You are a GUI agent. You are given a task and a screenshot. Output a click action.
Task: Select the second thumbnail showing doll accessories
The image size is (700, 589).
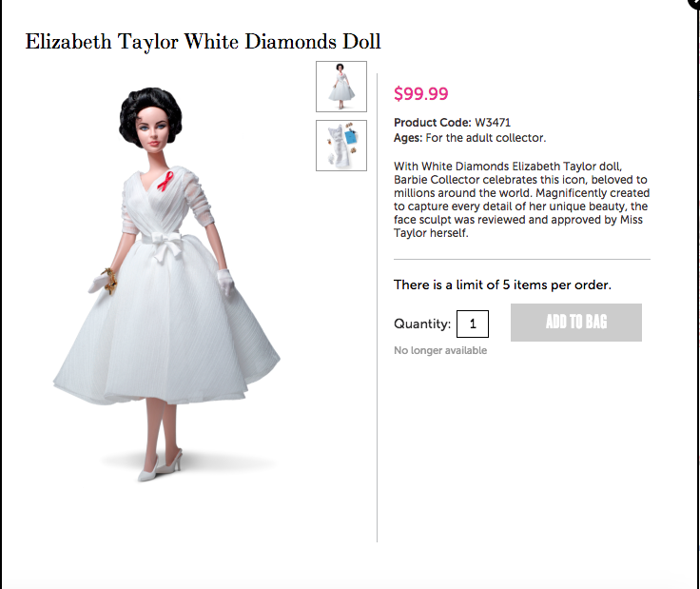coord(341,146)
